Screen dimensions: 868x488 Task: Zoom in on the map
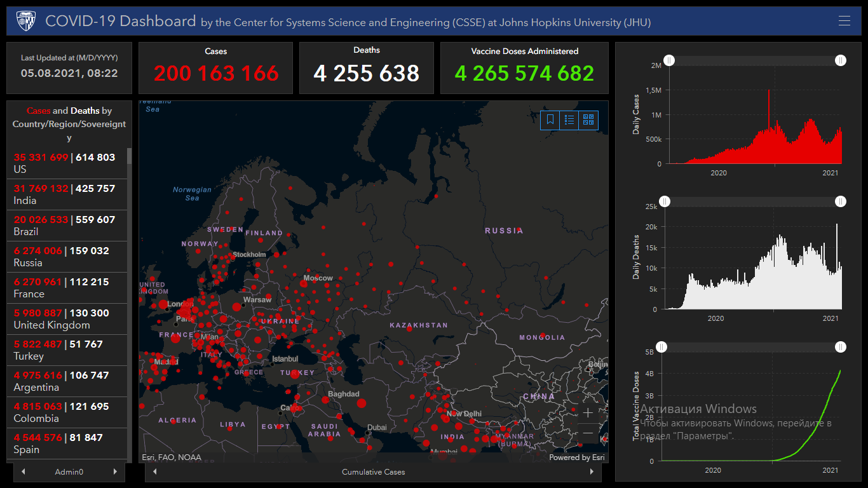[x=588, y=413]
